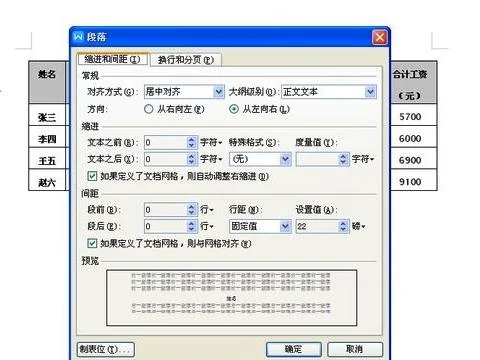Image resolution: width=480 pixels, height=360 pixels.
Task: Open the 行距 dropdown showing 固定值
Action: click(260, 226)
